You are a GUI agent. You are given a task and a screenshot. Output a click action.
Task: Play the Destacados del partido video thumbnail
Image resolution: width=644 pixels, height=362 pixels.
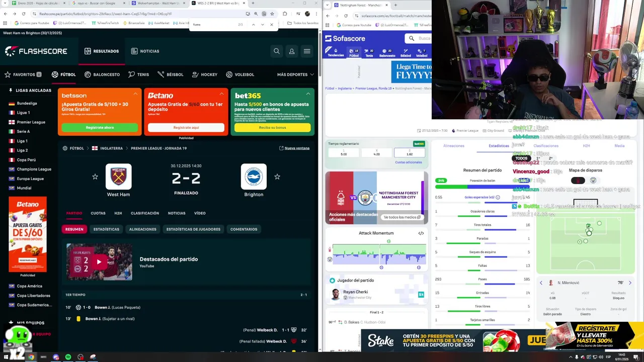coord(99,261)
